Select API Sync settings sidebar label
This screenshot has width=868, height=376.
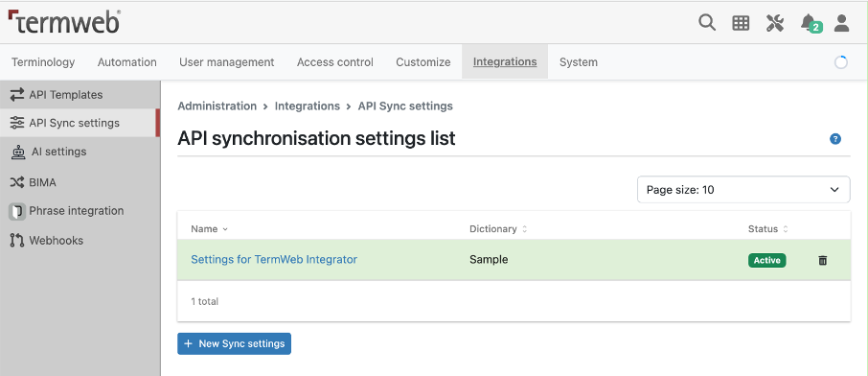(x=74, y=123)
